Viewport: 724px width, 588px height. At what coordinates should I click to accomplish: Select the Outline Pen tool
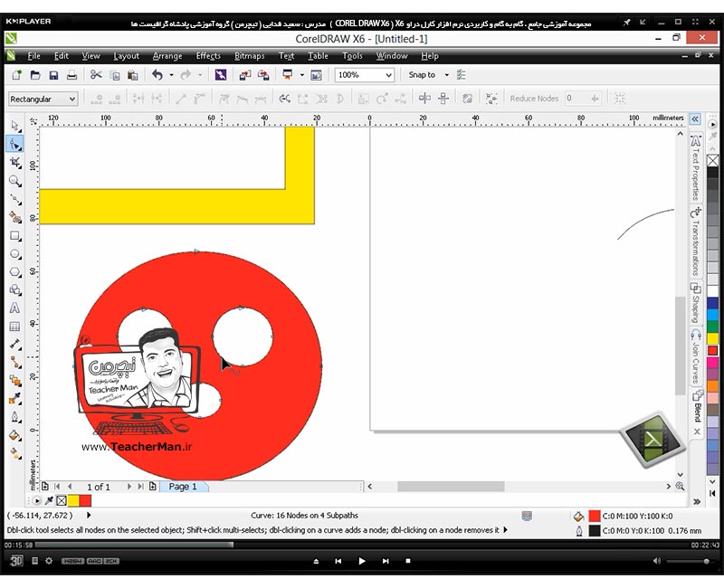point(14,417)
